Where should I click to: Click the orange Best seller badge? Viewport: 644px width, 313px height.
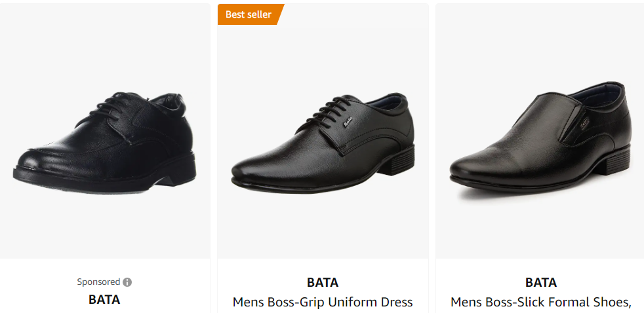(x=249, y=14)
